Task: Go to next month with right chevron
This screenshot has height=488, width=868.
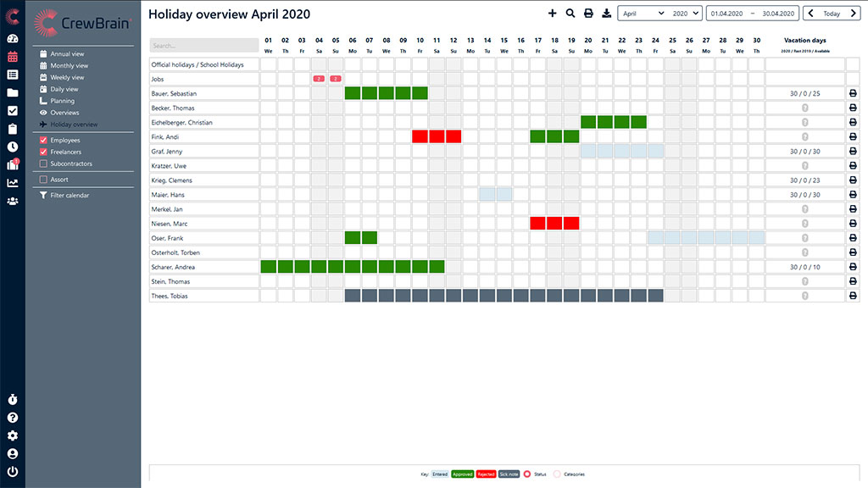Action: [x=854, y=14]
